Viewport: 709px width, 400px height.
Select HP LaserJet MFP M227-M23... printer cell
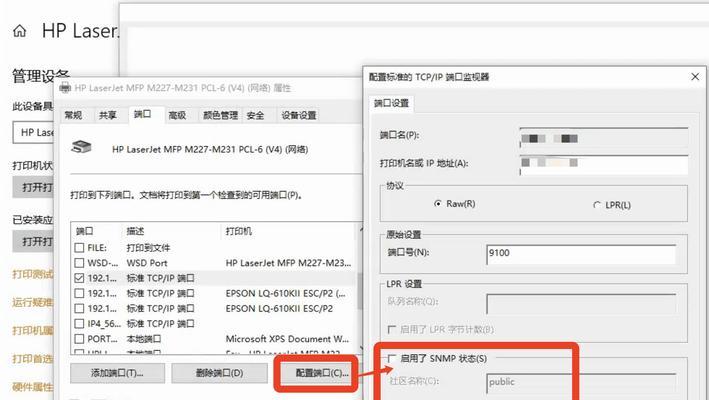click(x=288, y=263)
